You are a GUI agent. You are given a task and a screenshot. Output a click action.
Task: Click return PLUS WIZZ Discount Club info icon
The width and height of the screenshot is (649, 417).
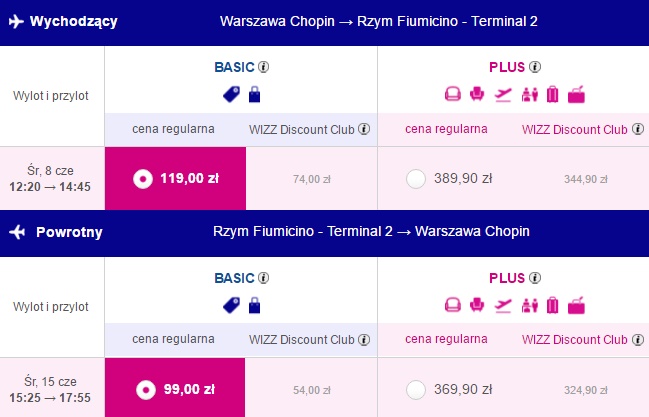(638, 340)
